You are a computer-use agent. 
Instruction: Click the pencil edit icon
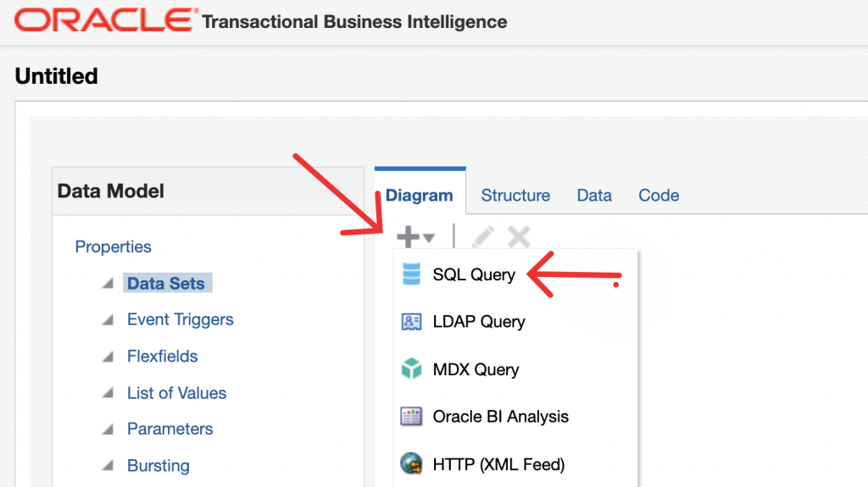(482, 238)
